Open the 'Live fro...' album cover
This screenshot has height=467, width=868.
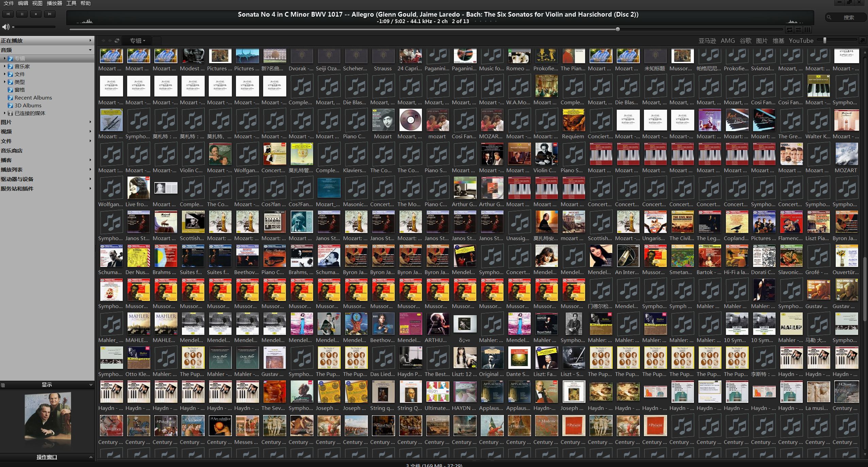point(138,188)
